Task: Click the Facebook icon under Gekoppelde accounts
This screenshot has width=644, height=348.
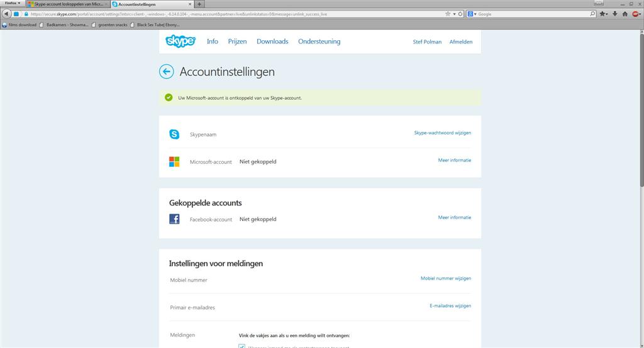Action: pyautogui.click(x=174, y=219)
